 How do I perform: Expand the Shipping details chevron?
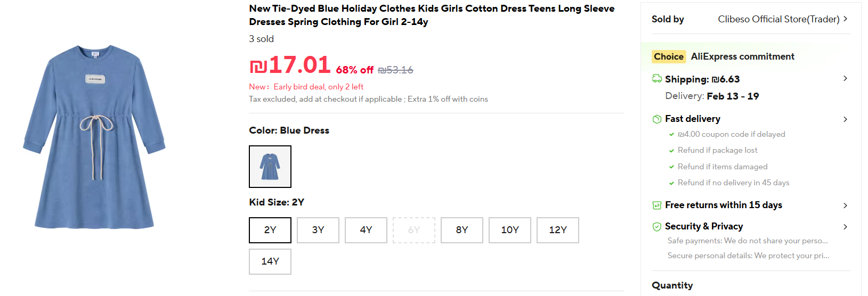[845, 79]
